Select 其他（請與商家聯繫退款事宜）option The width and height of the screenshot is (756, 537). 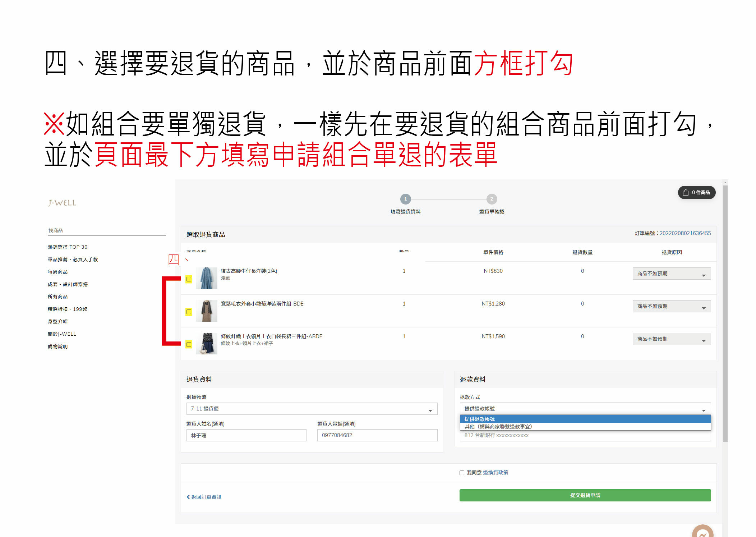click(498, 427)
